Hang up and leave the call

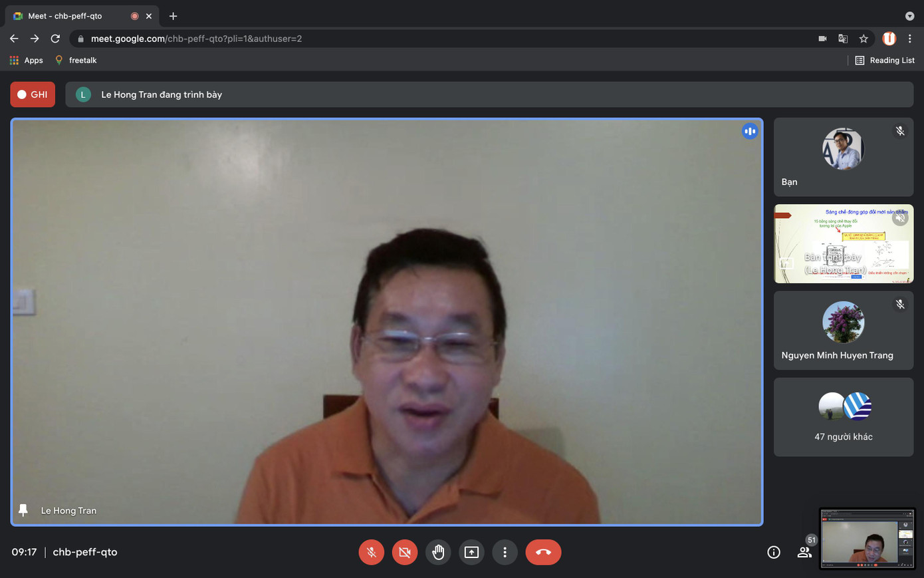point(543,552)
